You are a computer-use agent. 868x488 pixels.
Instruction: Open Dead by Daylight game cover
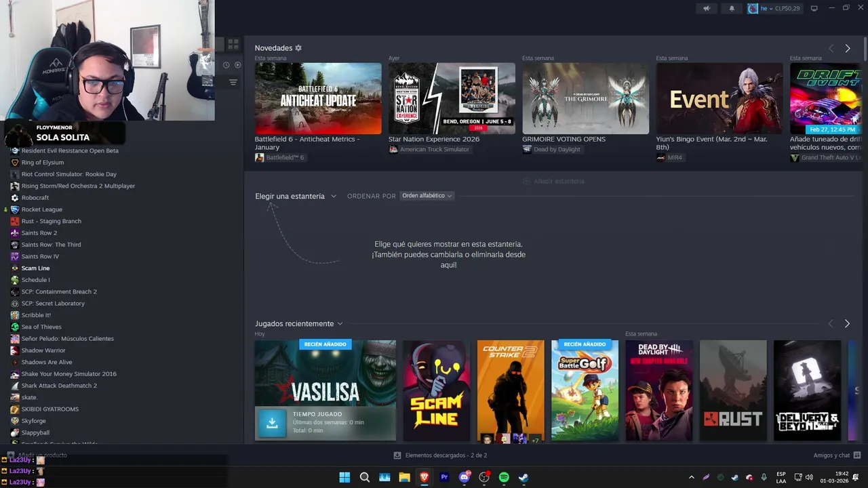659,390
